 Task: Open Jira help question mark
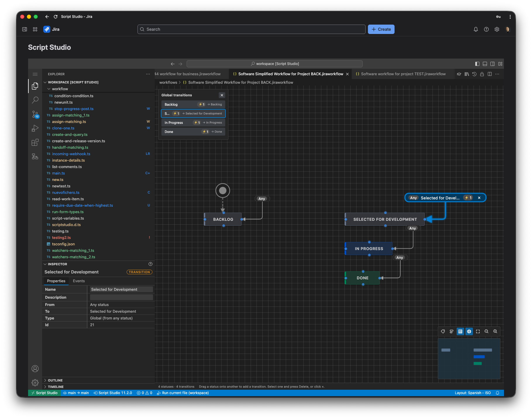point(486,29)
